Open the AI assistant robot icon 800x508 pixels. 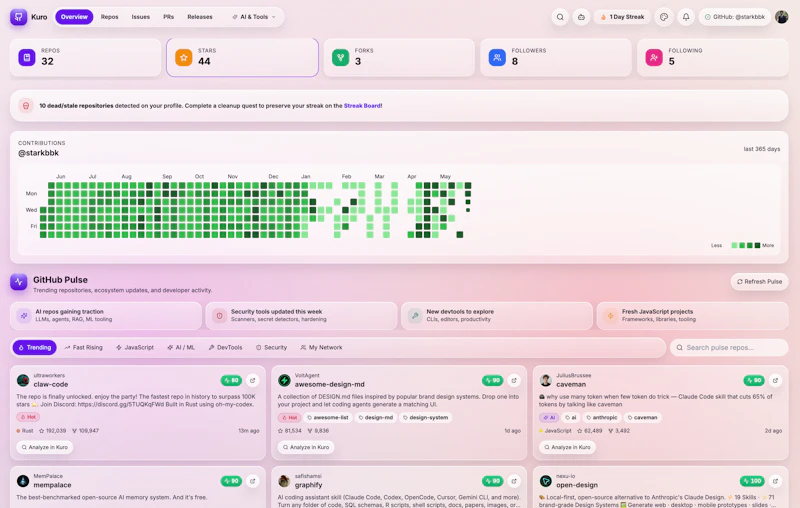(x=581, y=17)
